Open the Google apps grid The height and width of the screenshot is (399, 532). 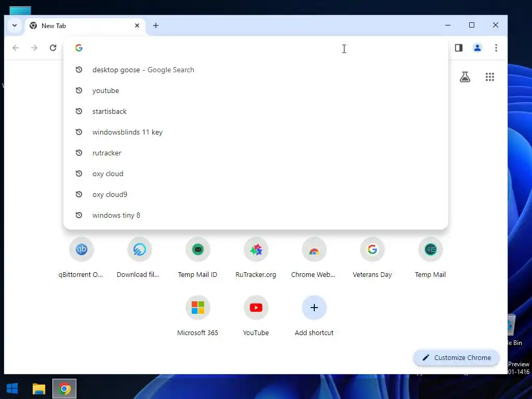(489, 77)
